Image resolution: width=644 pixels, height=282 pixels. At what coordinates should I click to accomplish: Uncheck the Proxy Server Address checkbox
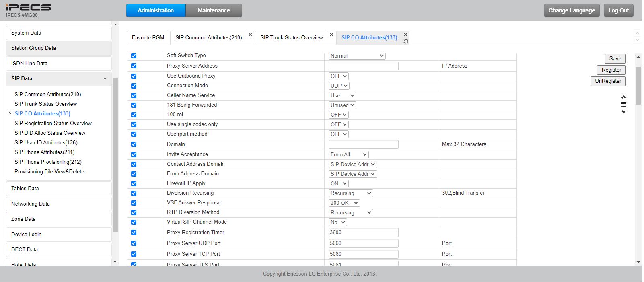point(134,66)
